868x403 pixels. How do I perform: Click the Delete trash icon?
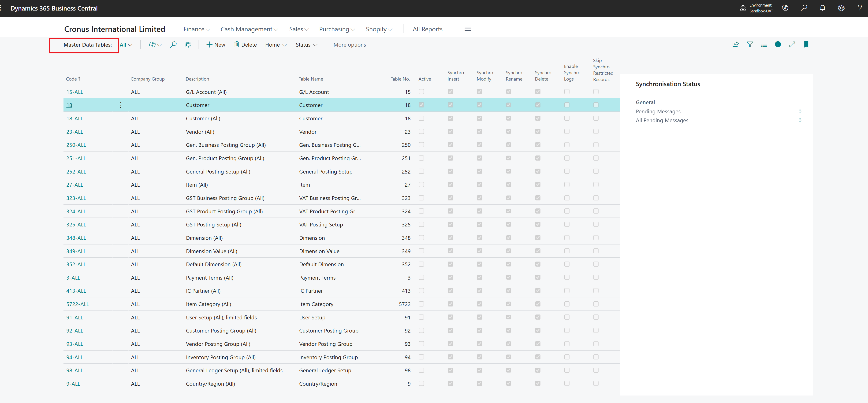pyautogui.click(x=237, y=44)
